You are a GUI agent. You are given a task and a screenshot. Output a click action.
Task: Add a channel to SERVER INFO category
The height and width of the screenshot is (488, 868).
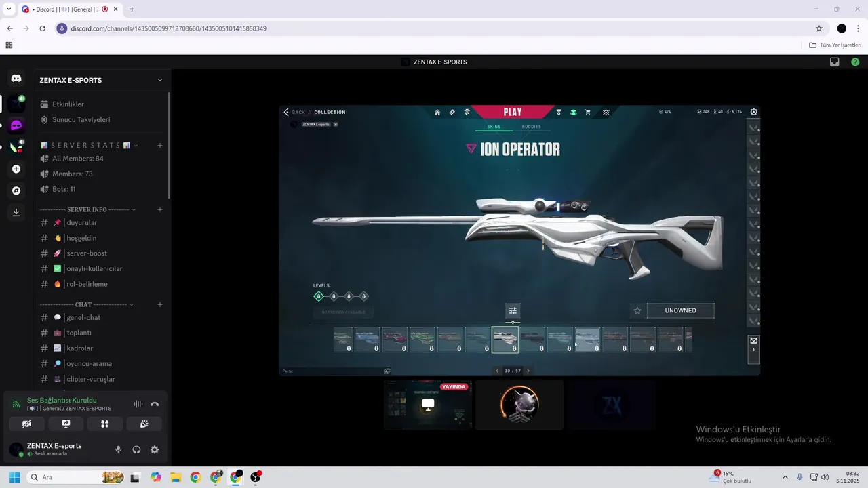tap(160, 210)
